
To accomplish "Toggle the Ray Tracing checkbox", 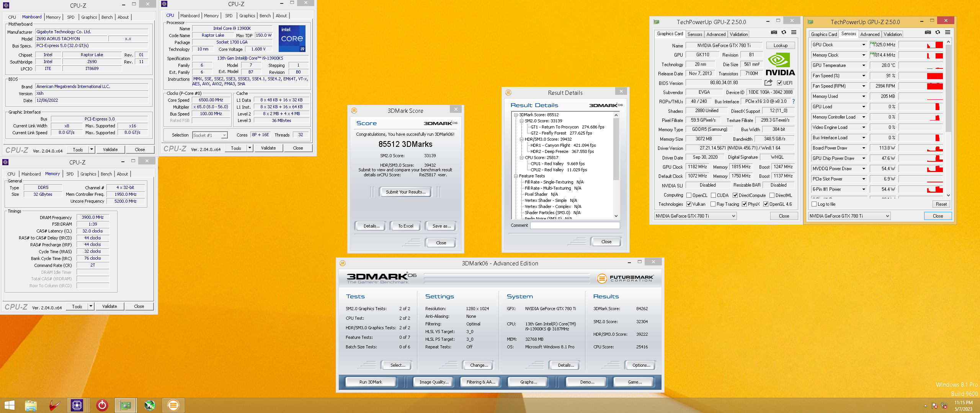I will 713,204.
